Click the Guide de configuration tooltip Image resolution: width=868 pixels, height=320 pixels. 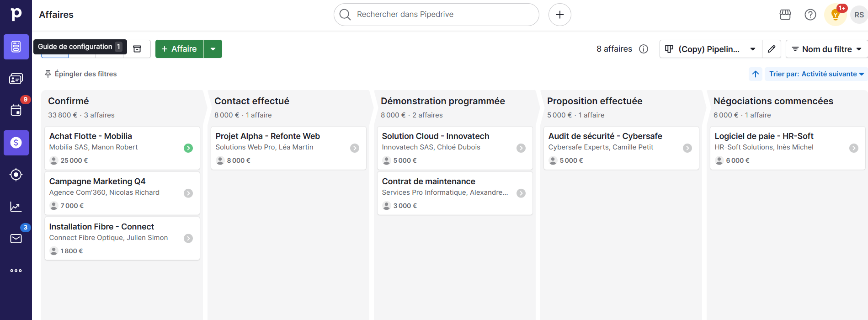(80, 47)
